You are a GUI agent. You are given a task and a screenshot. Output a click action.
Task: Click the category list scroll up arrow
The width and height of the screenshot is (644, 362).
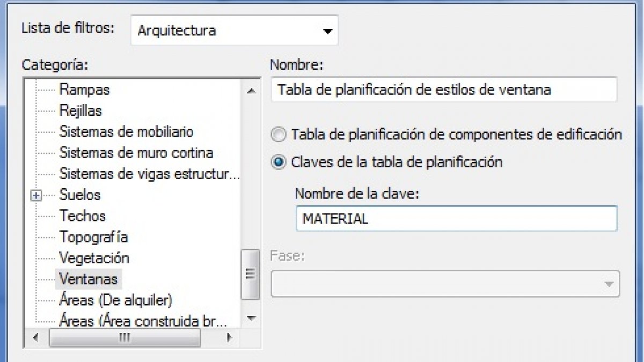click(251, 91)
